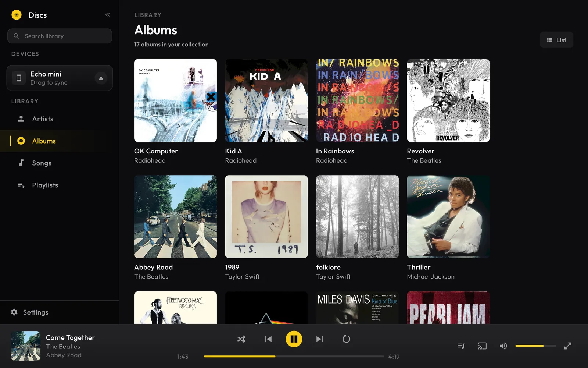The height and width of the screenshot is (368, 588).
Task: Click the Echo mini phone icon
Action: tap(19, 78)
